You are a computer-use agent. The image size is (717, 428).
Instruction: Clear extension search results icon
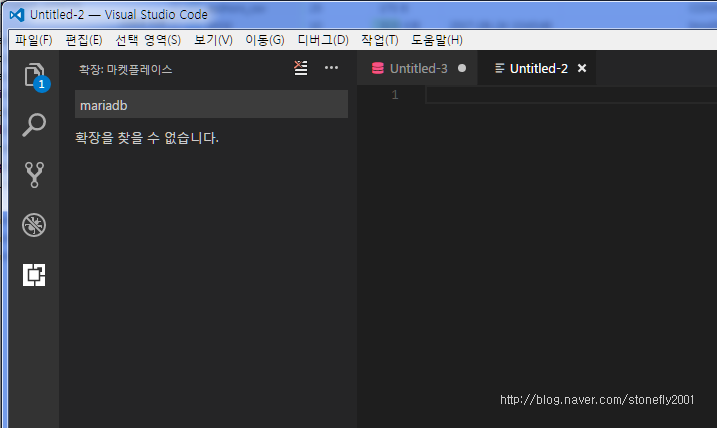300,68
